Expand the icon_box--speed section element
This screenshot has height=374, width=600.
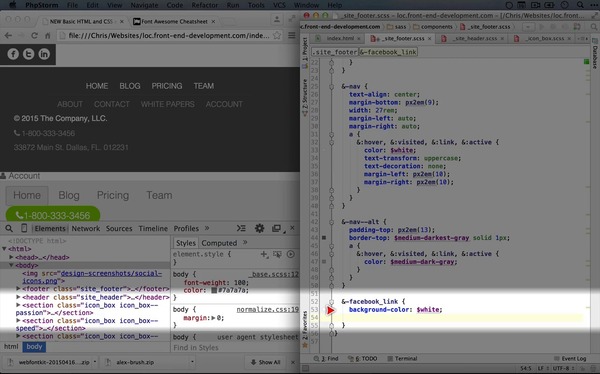(x=18, y=320)
